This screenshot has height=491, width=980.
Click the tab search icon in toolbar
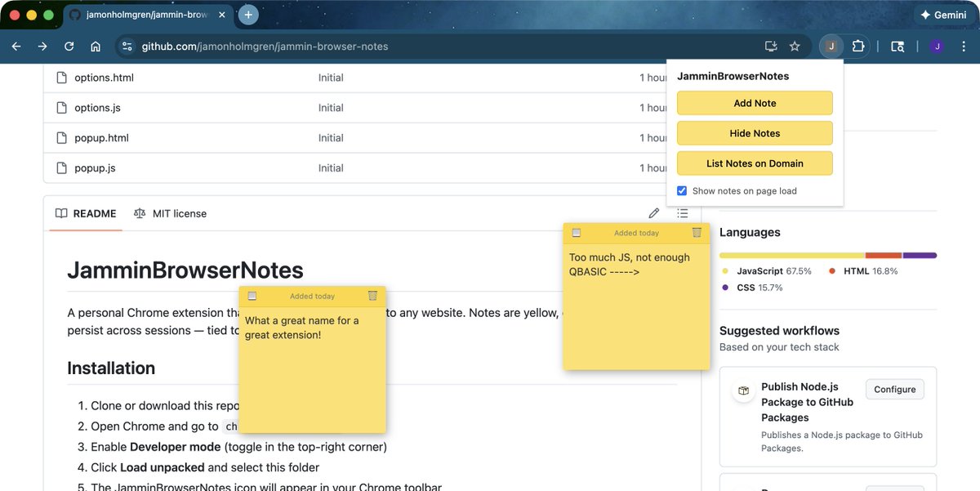click(x=898, y=47)
